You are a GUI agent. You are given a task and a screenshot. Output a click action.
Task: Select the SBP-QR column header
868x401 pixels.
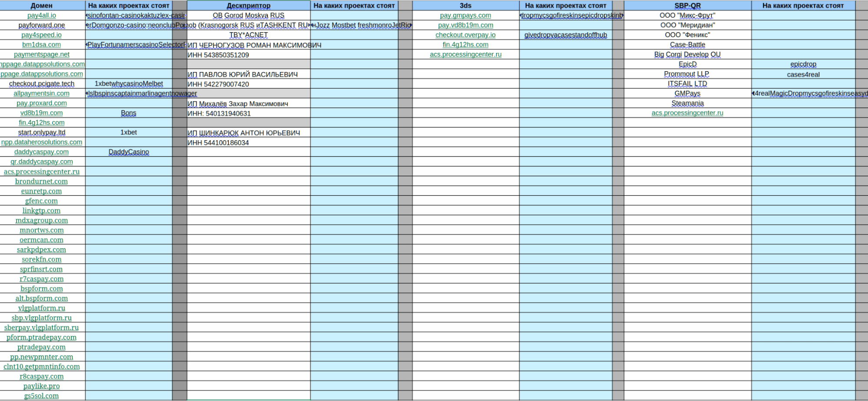pos(687,6)
